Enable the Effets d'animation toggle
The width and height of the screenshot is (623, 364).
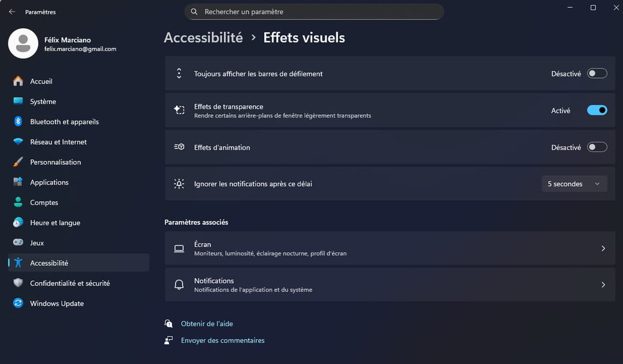(597, 147)
